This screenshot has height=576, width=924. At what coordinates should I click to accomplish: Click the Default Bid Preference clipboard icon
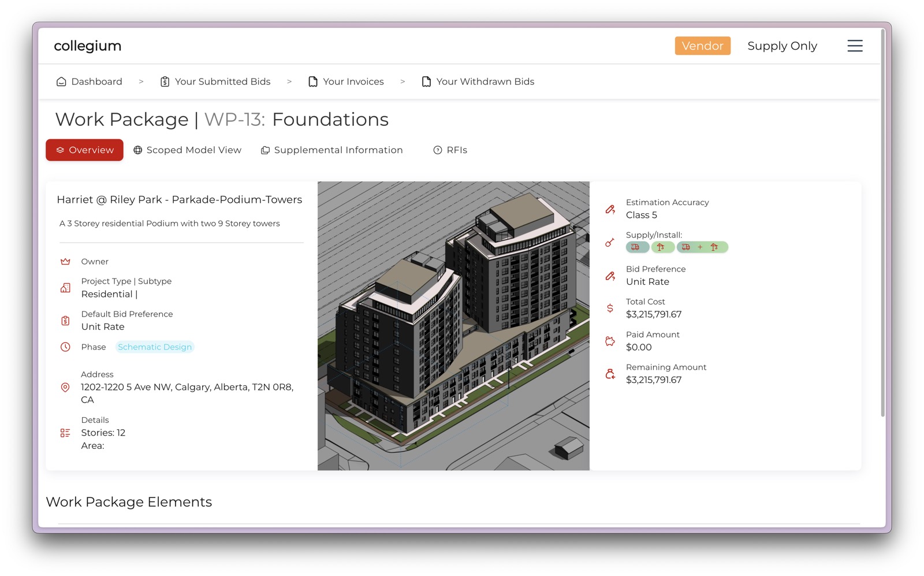tap(65, 321)
